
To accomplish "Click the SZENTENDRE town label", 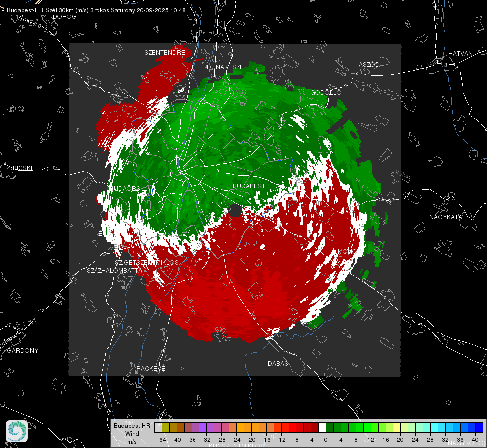I will [165, 53].
